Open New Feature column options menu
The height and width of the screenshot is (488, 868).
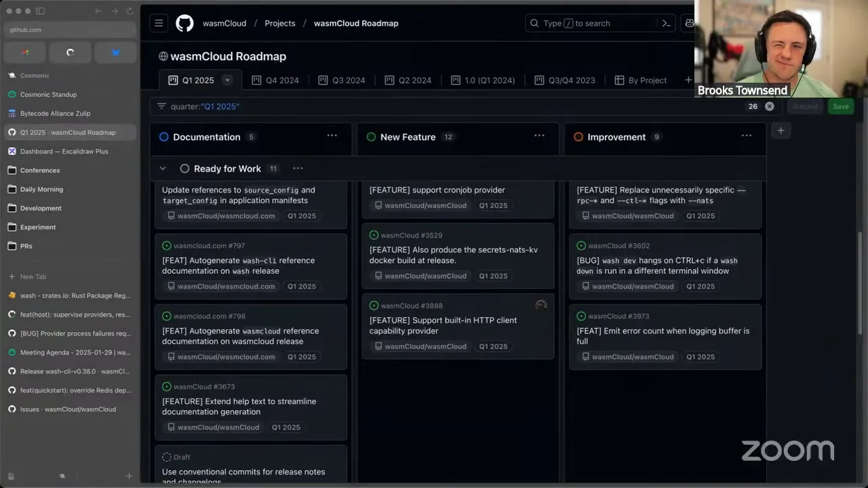pos(539,136)
